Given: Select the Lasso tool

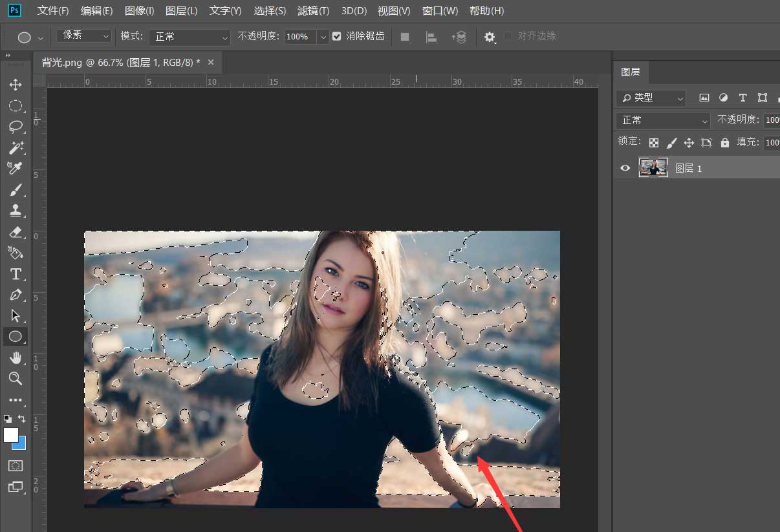Looking at the screenshot, I should (16, 127).
